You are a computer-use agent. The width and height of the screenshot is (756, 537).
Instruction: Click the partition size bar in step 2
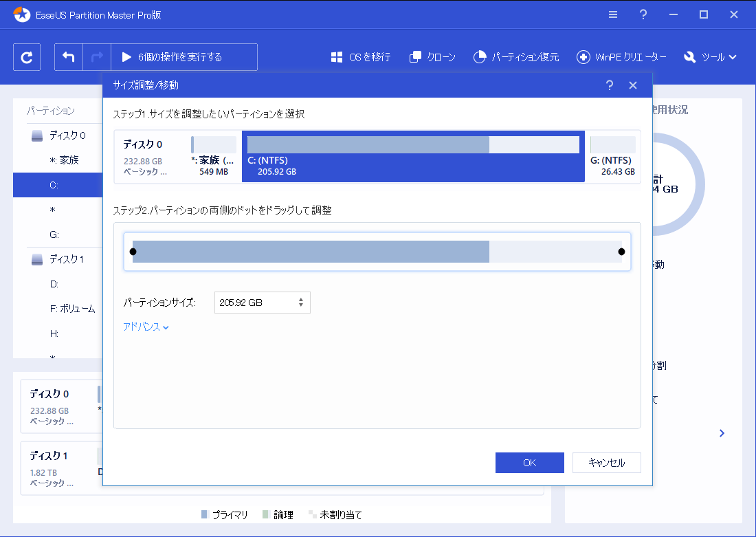[x=377, y=252]
